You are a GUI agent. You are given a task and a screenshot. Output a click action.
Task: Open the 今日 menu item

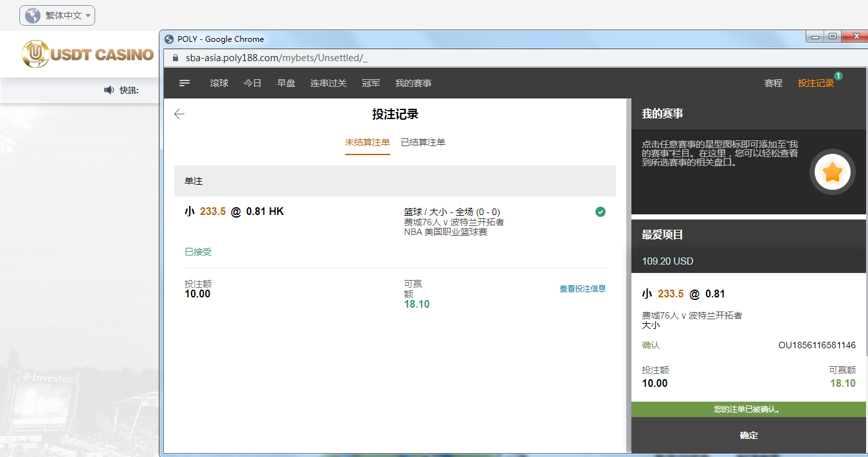coord(253,83)
